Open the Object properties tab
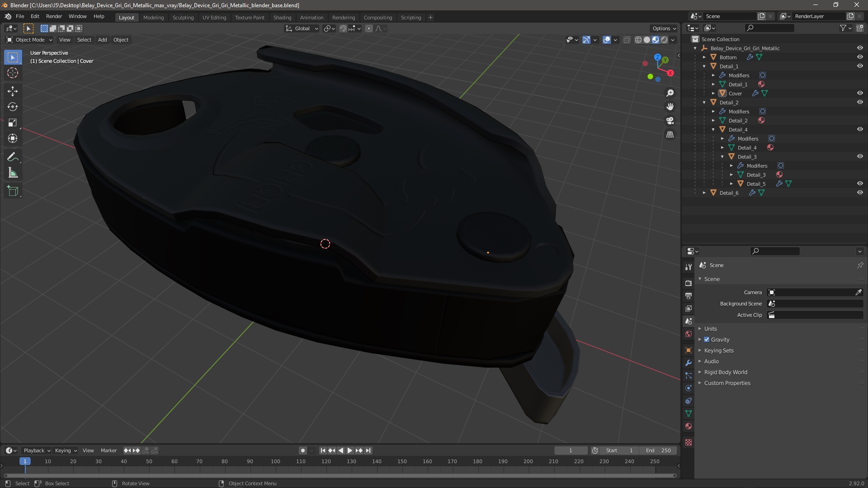This screenshot has height=488, width=868. [689, 350]
